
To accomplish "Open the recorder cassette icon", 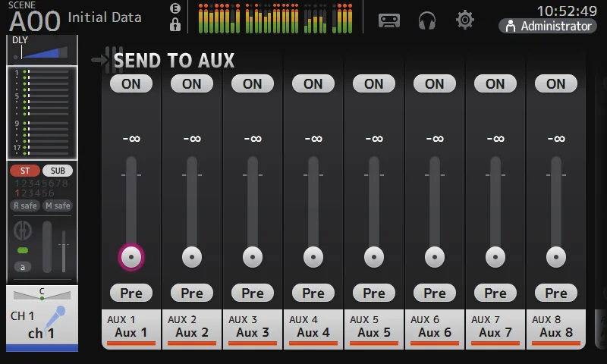I will click(x=389, y=20).
